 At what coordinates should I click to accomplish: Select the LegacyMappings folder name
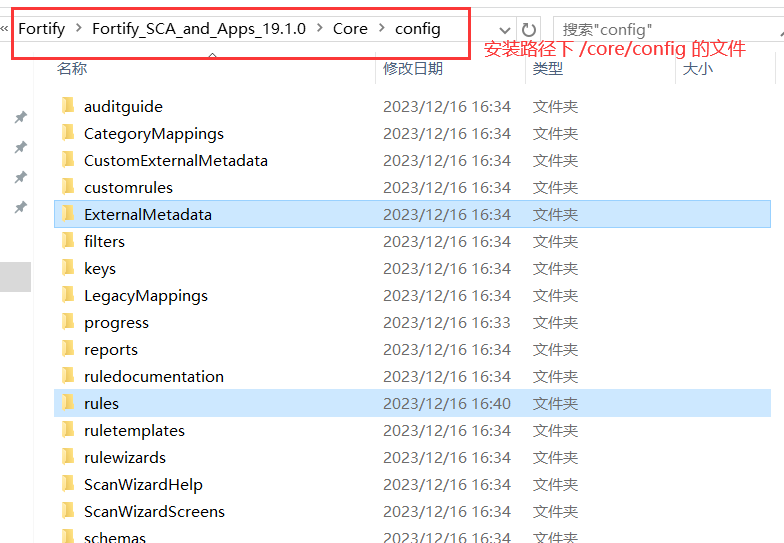pyautogui.click(x=146, y=296)
